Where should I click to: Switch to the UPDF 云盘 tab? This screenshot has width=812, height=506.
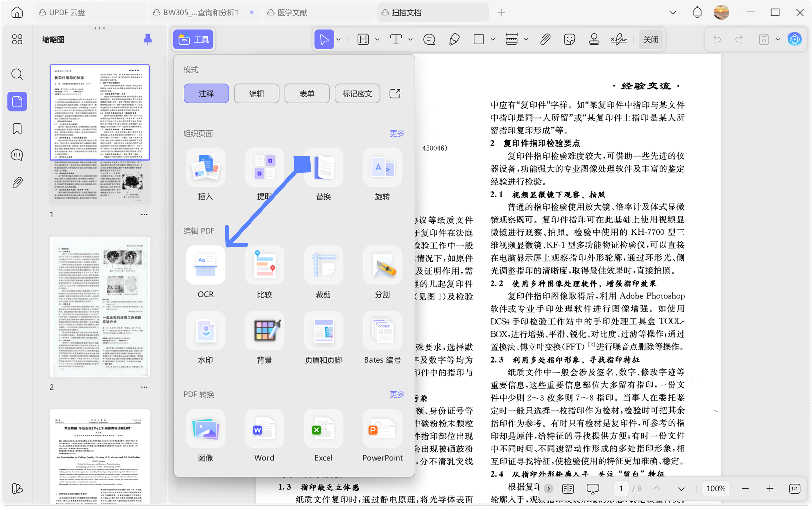point(67,13)
